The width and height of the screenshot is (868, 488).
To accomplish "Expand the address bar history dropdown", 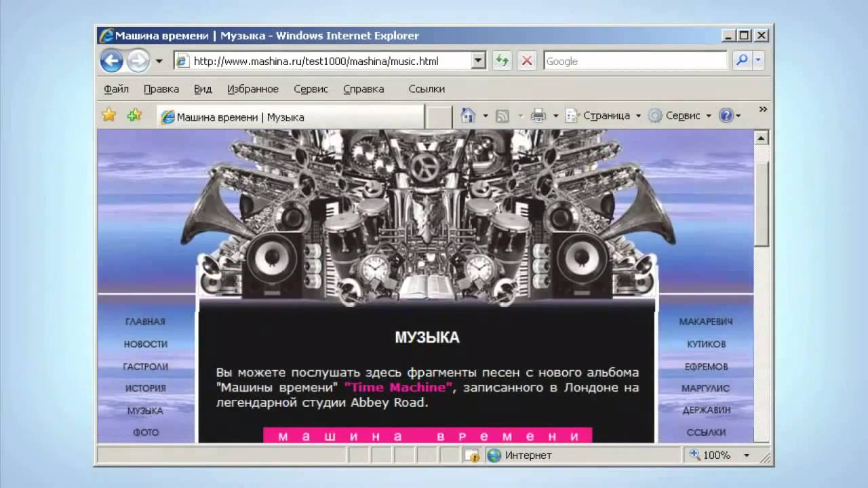I will pyautogui.click(x=479, y=61).
